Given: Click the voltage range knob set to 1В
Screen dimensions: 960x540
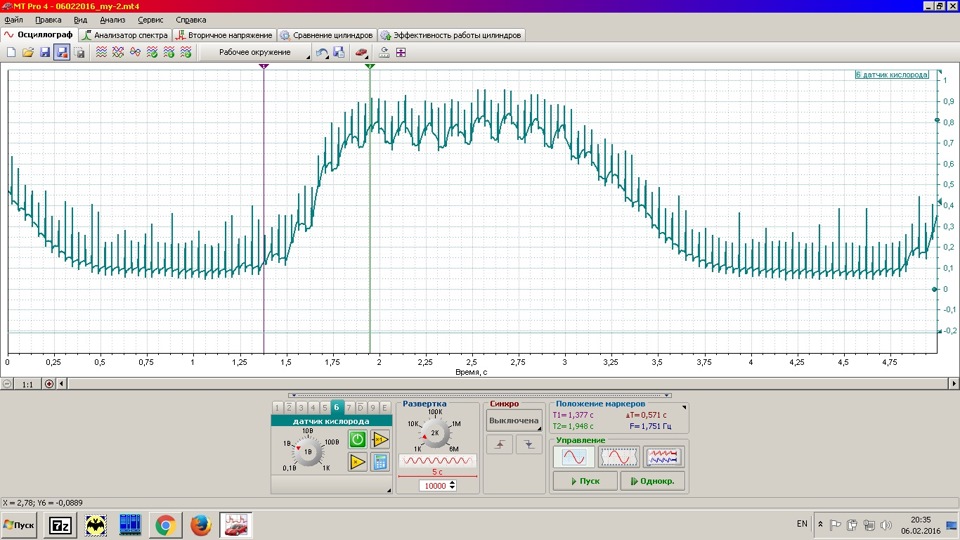Looking at the screenshot, I should (308, 451).
